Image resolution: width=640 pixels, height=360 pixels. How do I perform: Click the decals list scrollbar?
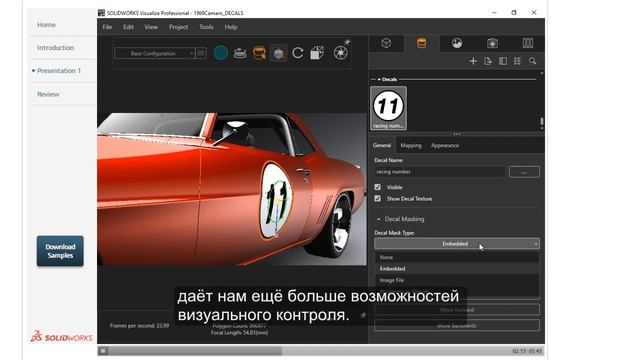542,121
